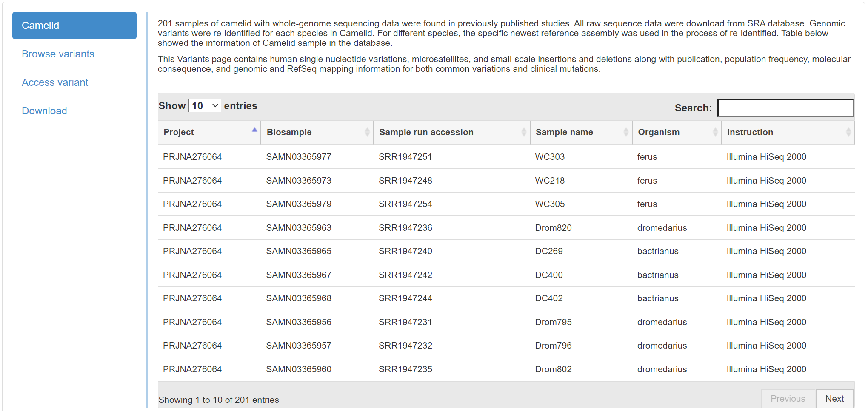Click organism bactrianus in DC269 row
Viewport: 868px width, 411px height.
pyautogui.click(x=658, y=251)
